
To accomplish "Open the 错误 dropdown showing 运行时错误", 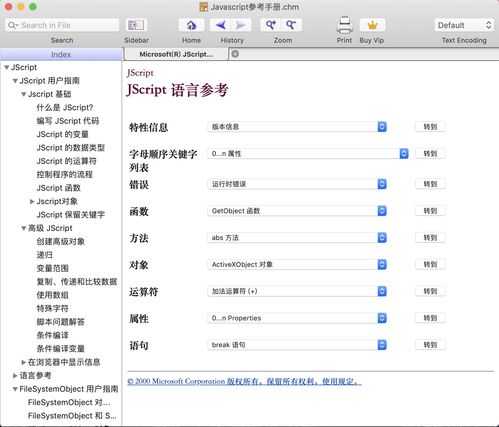I will tap(297, 184).
